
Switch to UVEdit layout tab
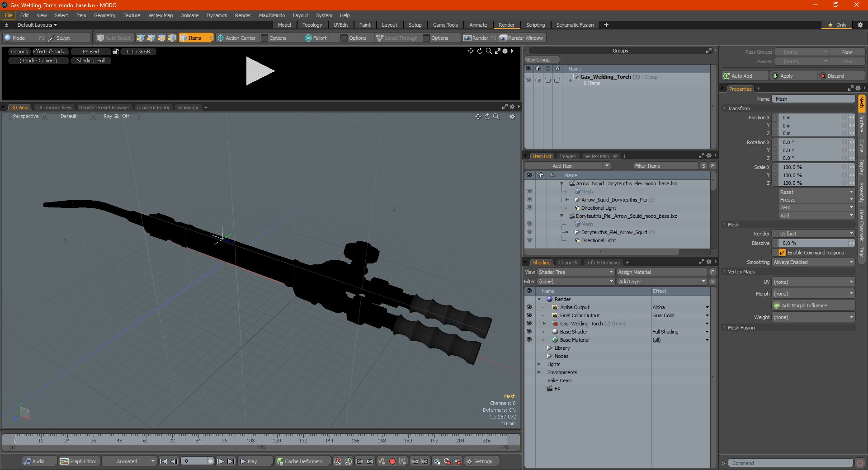pos(341,25)
